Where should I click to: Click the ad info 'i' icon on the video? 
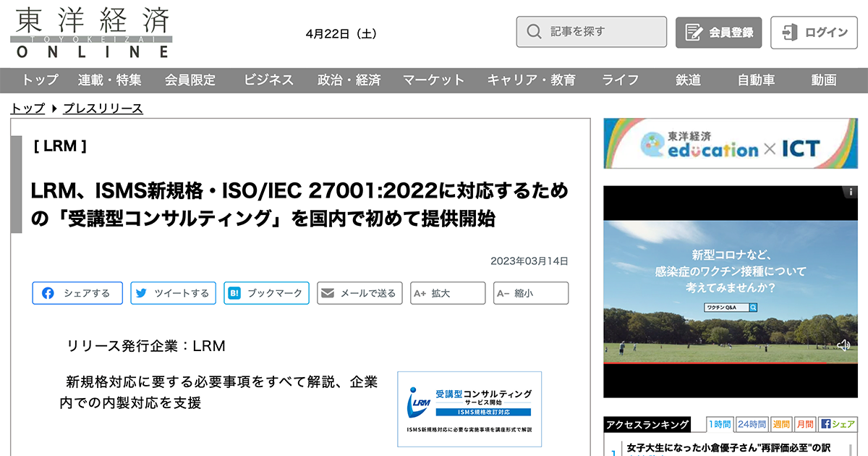pos(851,193)
